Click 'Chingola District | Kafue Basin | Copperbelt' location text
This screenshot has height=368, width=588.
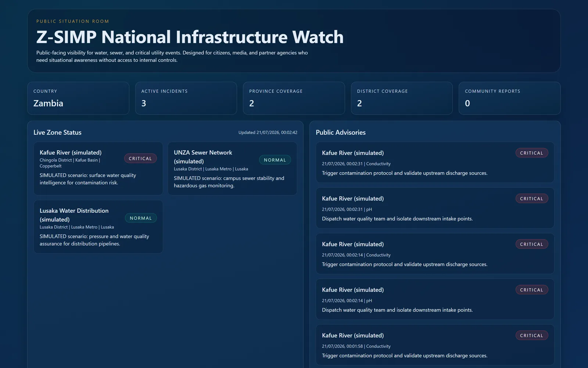70,163
